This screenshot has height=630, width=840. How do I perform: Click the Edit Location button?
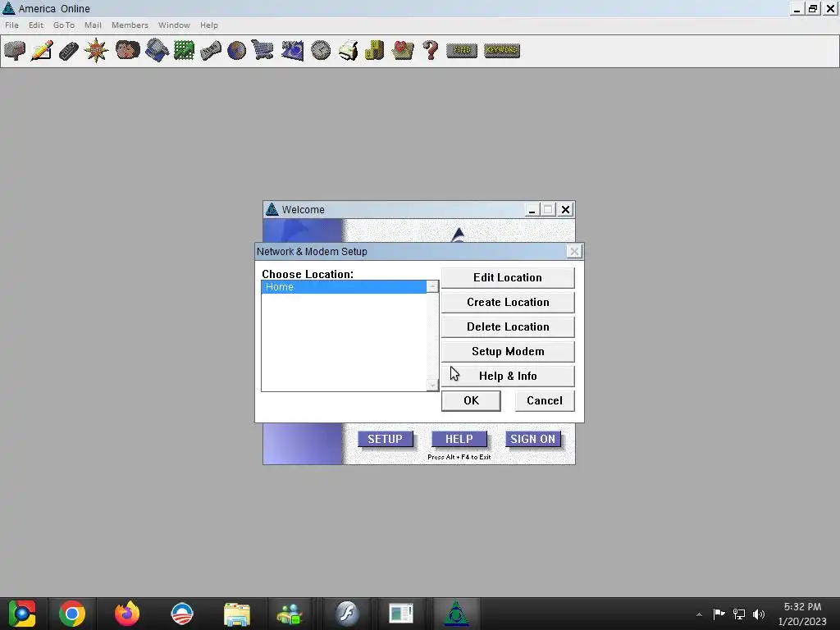pyautogui.click(x=508, y=277)
